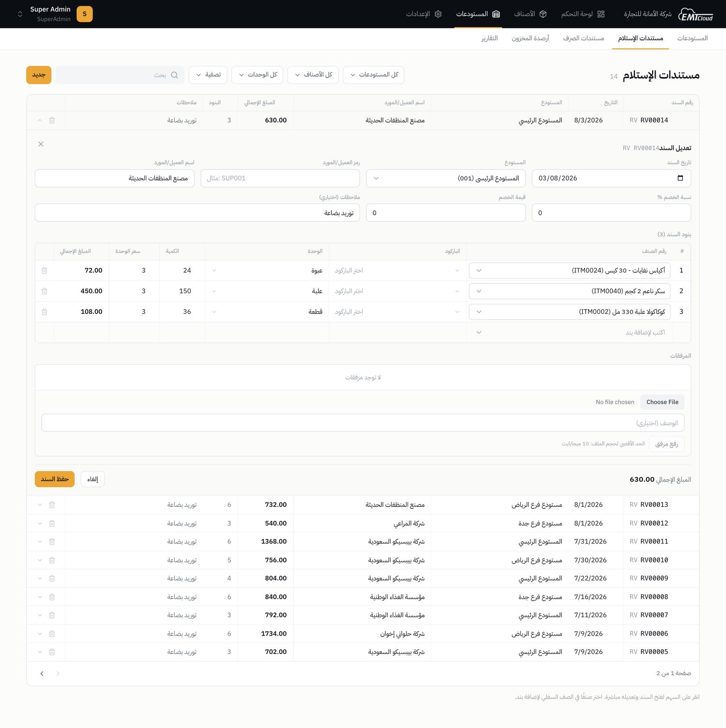Delete receipt RV00007 trash icon
This screenshot has height=728, width=726.
[x=52, y=615]
